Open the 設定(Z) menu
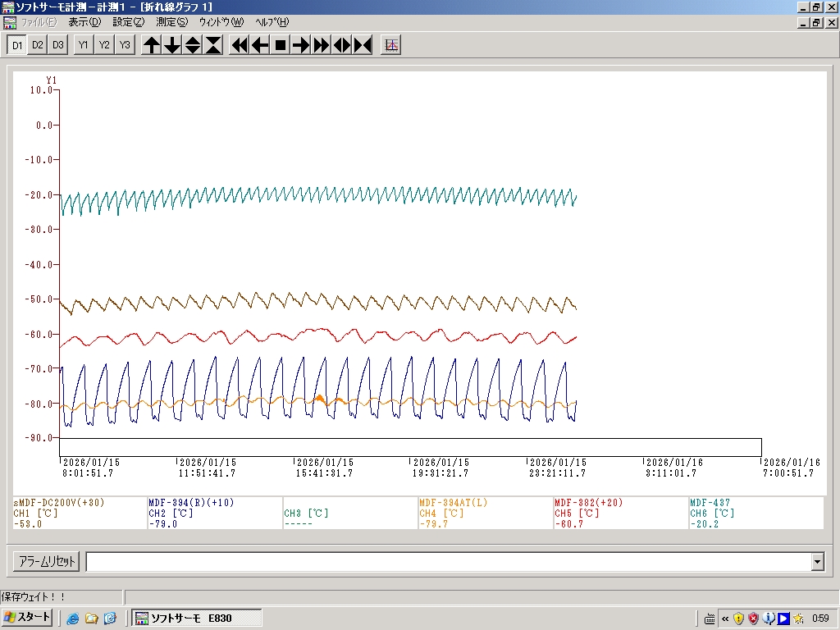 (x=128, y=22)
